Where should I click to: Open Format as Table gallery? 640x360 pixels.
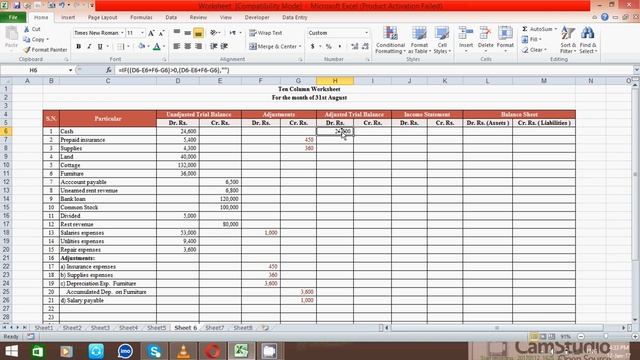[x=419, y=40]
